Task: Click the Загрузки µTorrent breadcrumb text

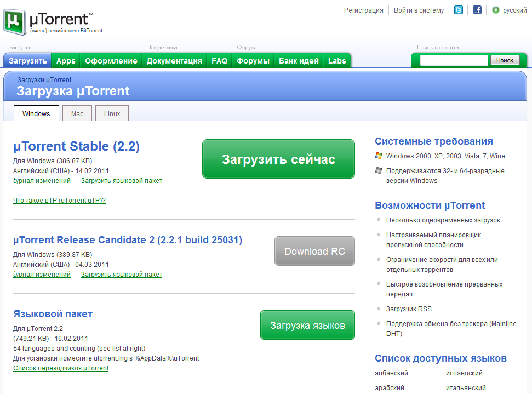Action: click(44, 80)
